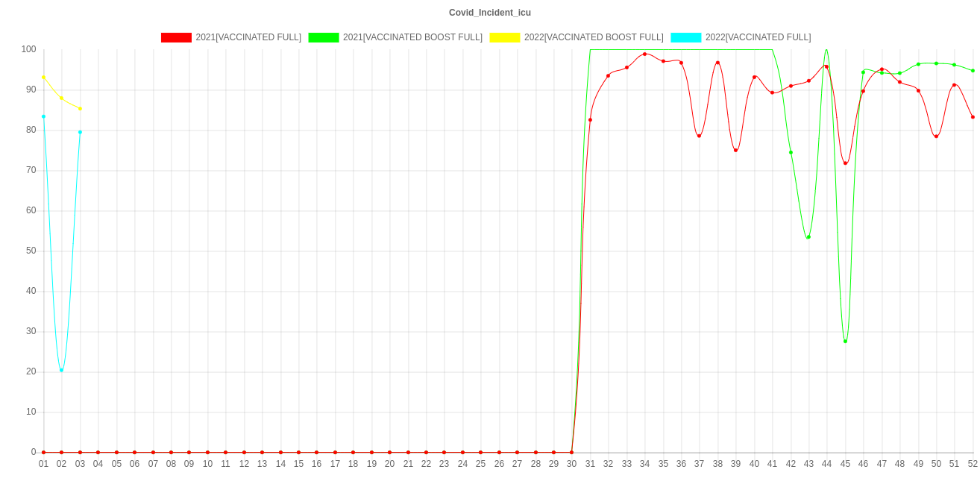This screenshot has height=490, width=980.
Task: Toggle the 2021[VACCINATED FULL] legend label
Action: [x=248, y=37]
